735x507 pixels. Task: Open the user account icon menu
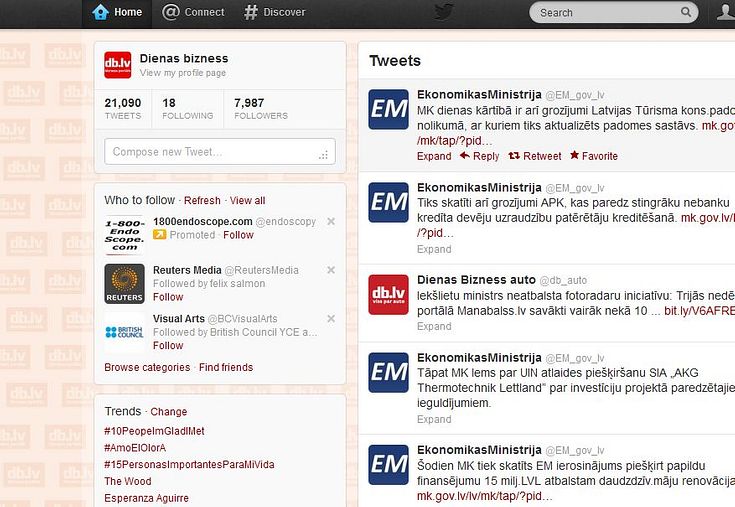(725, 12)
